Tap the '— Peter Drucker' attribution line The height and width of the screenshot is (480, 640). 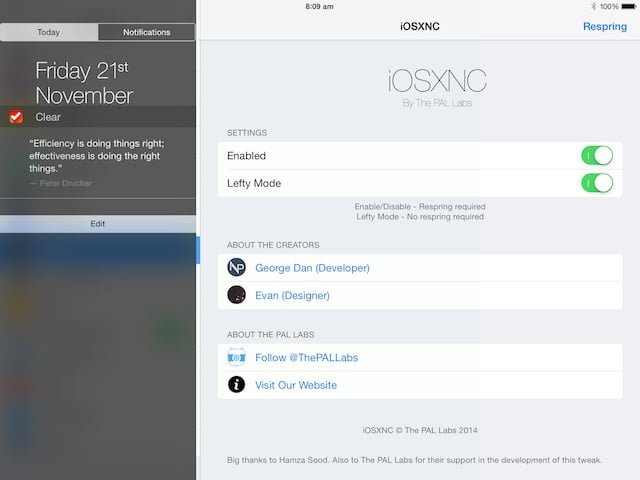[61, 183]
